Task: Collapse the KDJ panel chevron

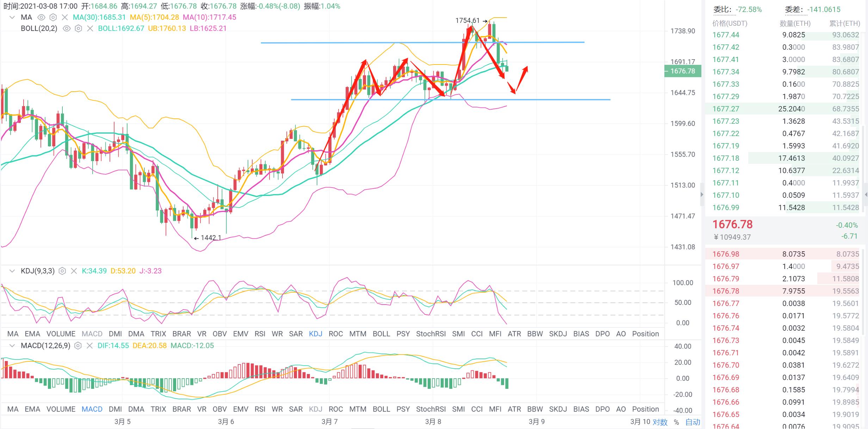Action: pos(12,271)
